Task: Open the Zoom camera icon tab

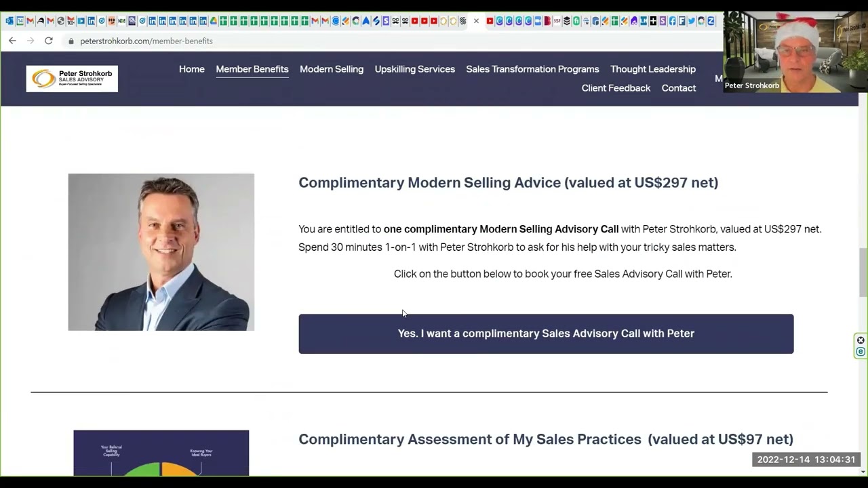Action: coord(538,21)
